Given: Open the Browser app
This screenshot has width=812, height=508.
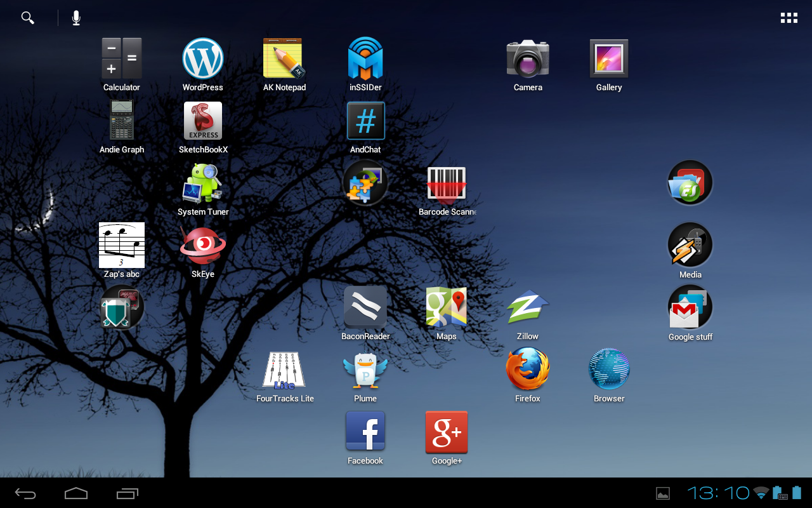Looking at the screenshot, I should (x=609, y=376).
